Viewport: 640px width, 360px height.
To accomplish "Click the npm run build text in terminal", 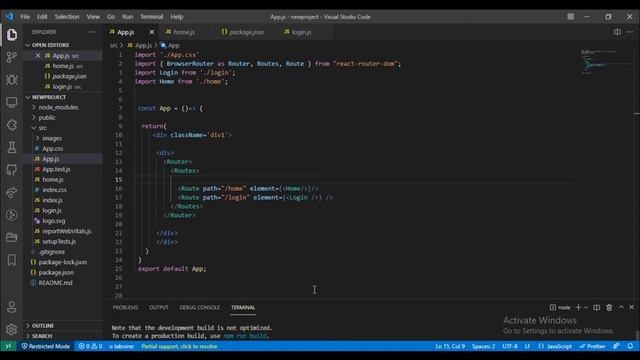I will click(246, 336).
